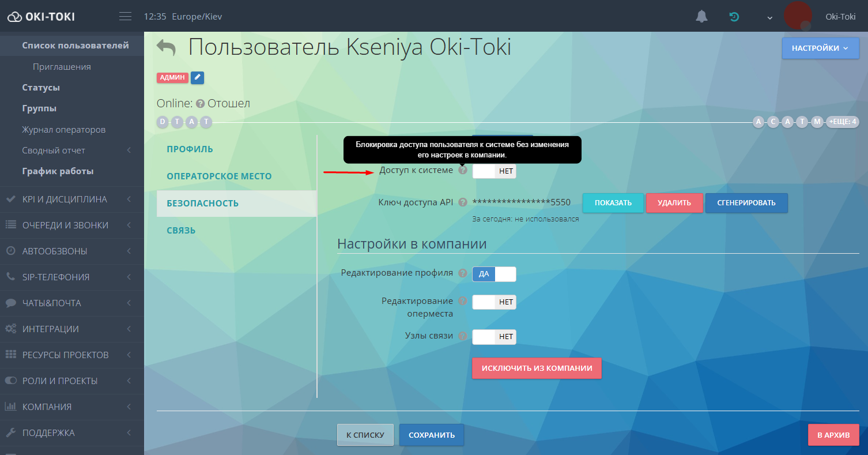Click the +ЕЩЕ: 4 badge
The height and width of the screenshot is (455, 868).
[x=843, y=122]
